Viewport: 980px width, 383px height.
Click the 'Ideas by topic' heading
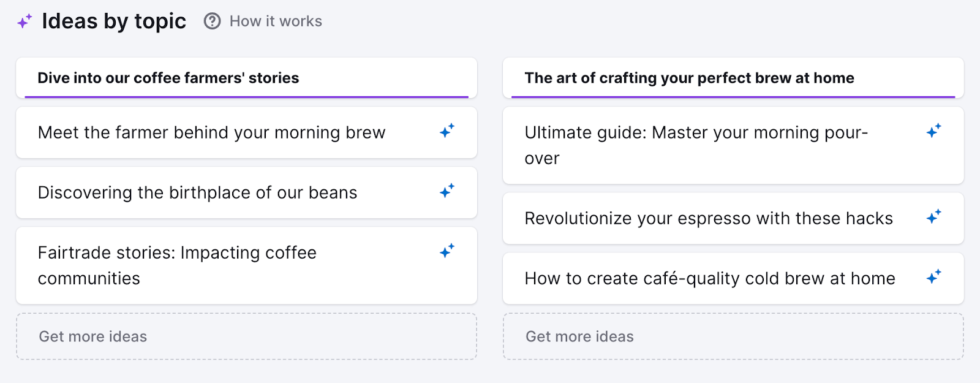pos(114,21)
